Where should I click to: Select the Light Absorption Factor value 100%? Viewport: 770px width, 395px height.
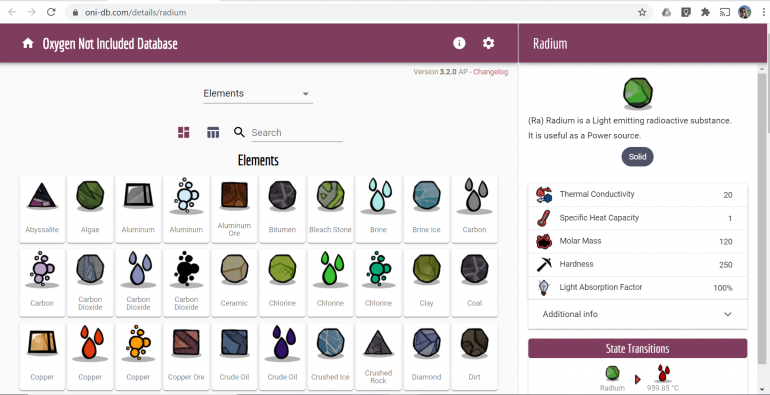pos(723,288)
